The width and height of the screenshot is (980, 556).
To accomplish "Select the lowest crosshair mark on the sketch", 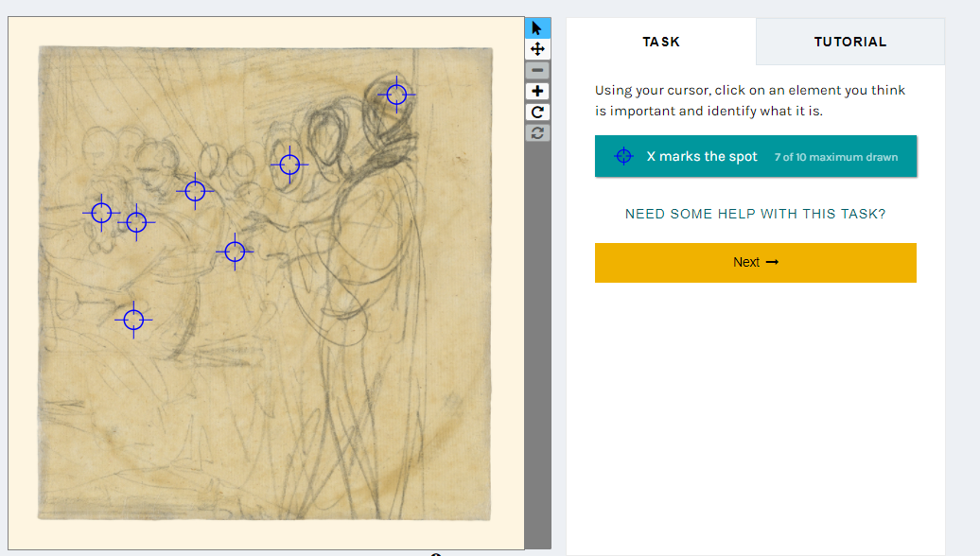I will coord(133,320).
